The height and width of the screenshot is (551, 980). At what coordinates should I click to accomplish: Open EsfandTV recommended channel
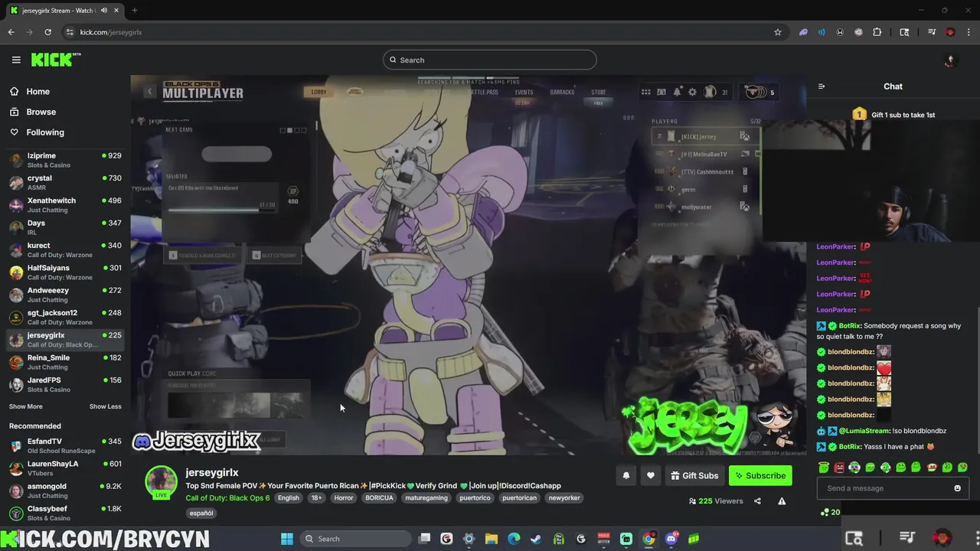point(65,445)
